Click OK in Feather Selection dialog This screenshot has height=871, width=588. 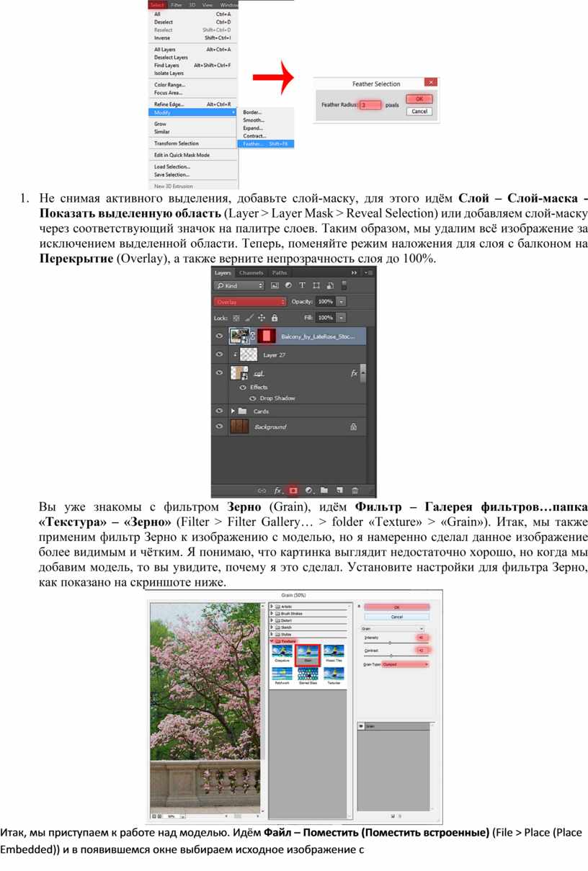419,99
